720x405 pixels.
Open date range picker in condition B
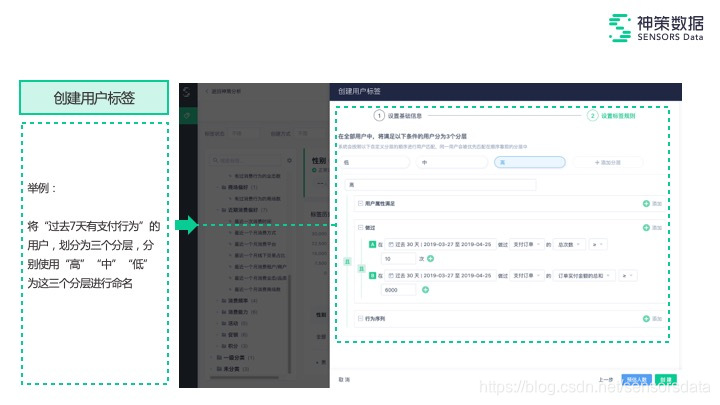[x=440, y=276]
